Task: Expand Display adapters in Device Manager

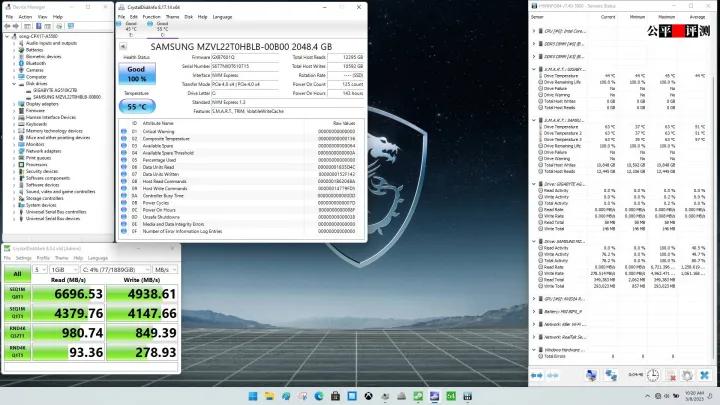Action: pos(14,104)
